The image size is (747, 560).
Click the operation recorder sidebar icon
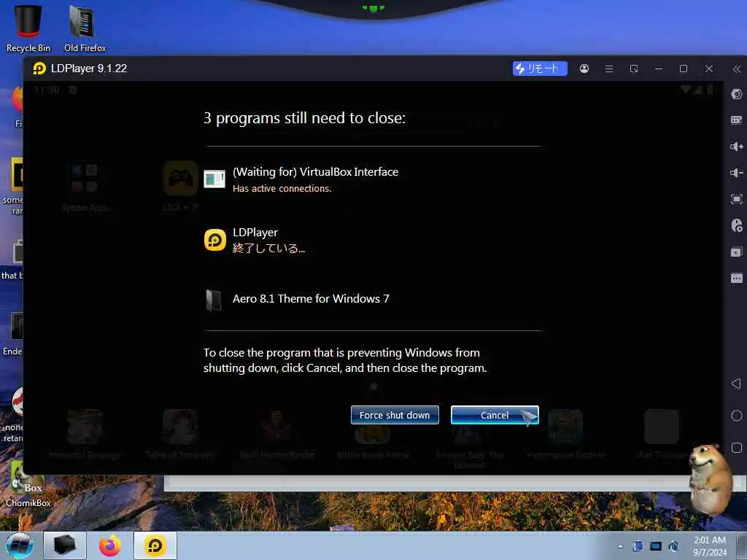737,225
